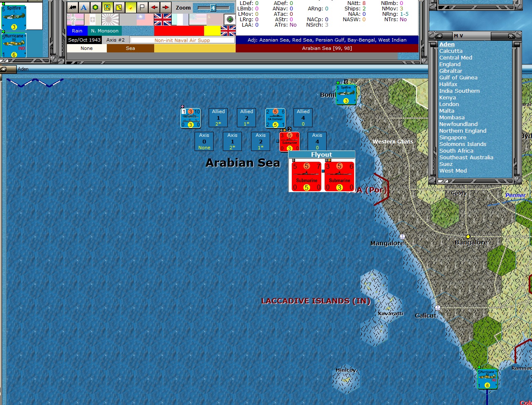
Task: Select the German flag in the flag row
Action: 76,20
